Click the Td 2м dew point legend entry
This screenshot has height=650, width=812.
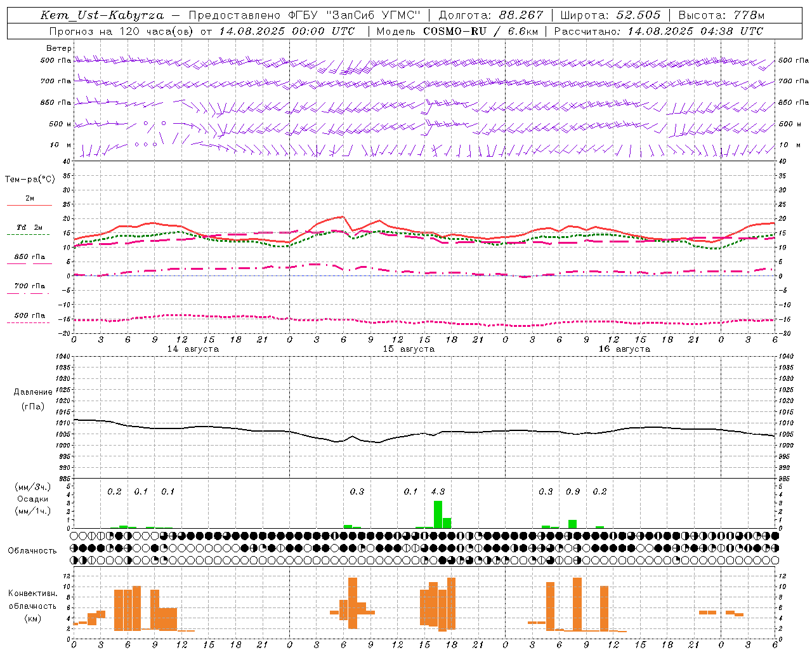point(30,227)
